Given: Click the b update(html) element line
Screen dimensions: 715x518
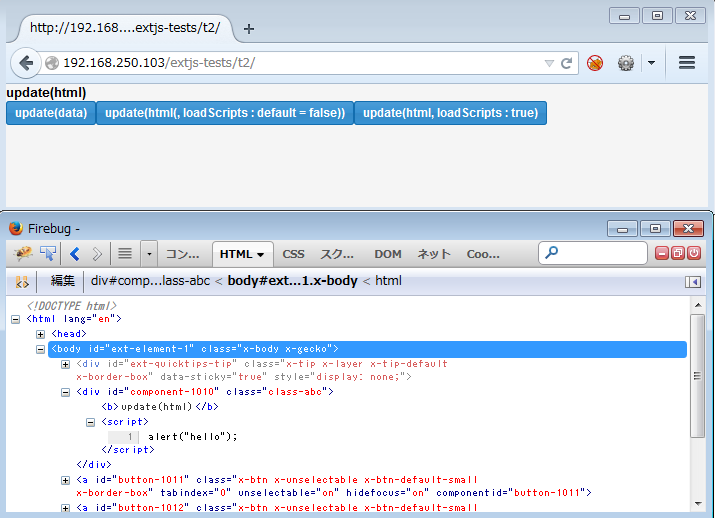Looking at the screenshot, I should point(160,407).
